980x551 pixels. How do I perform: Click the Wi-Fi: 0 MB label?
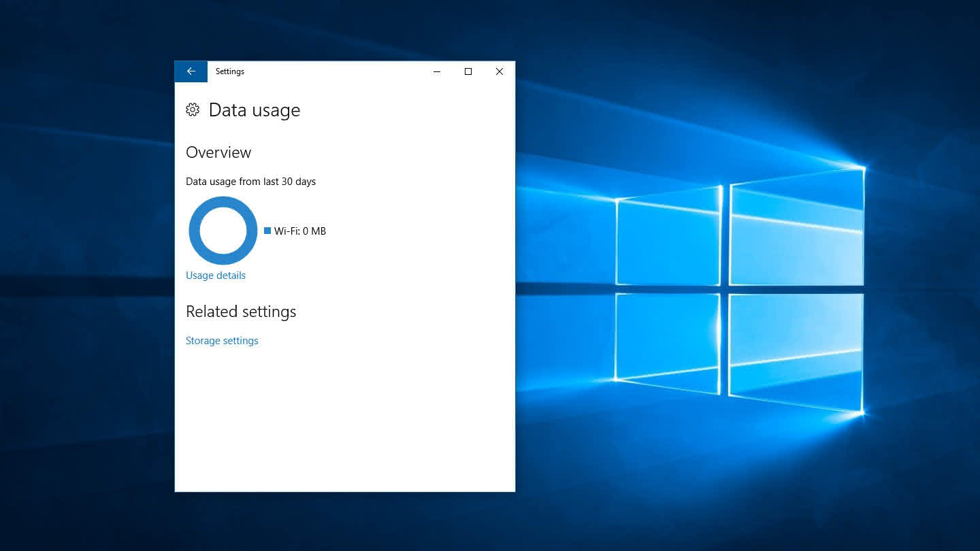tap(299, 231)
